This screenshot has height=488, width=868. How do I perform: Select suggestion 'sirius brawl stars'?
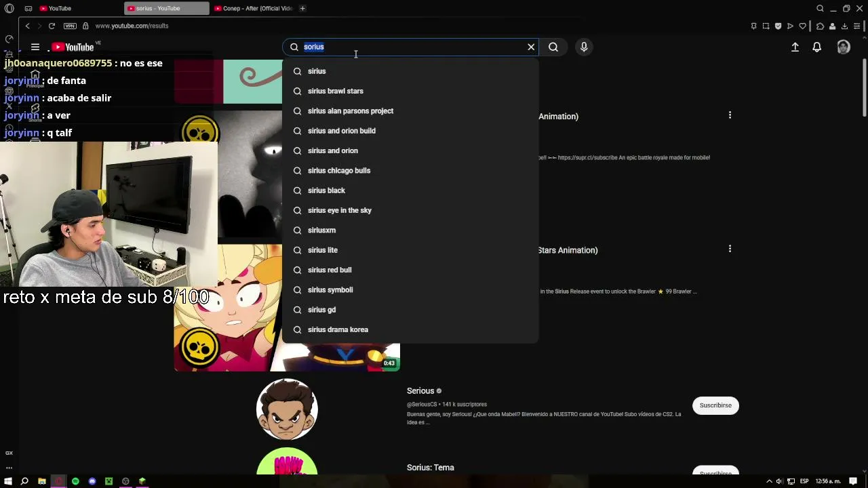pos(410,91)
